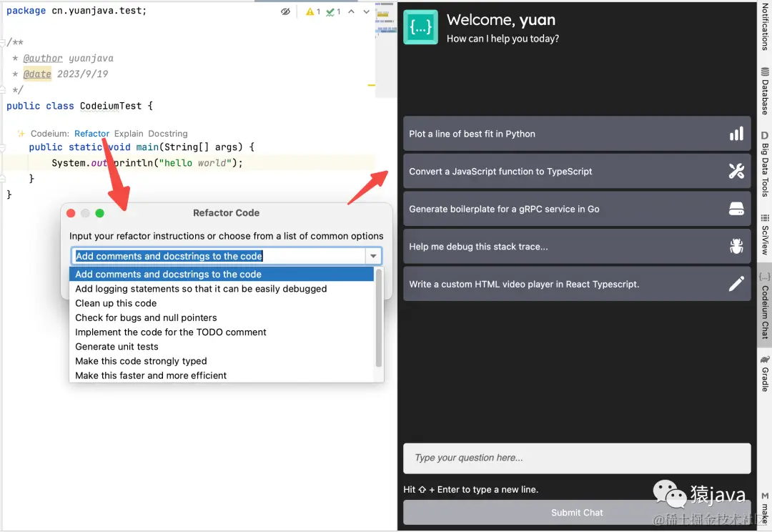Click the Codeium logo in chat header
Screen dimensions: 772x532
tap(420, 28)
